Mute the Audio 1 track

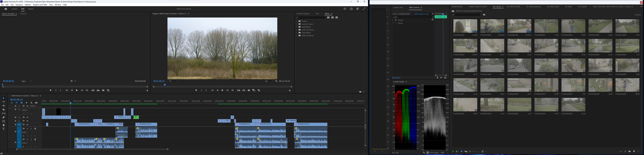[x=27, y=129]
